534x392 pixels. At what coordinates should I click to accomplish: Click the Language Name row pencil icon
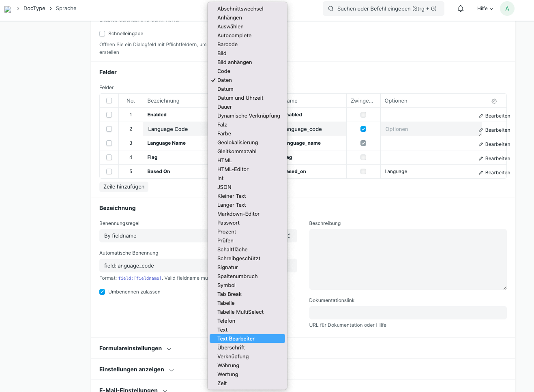pos(481,144)
